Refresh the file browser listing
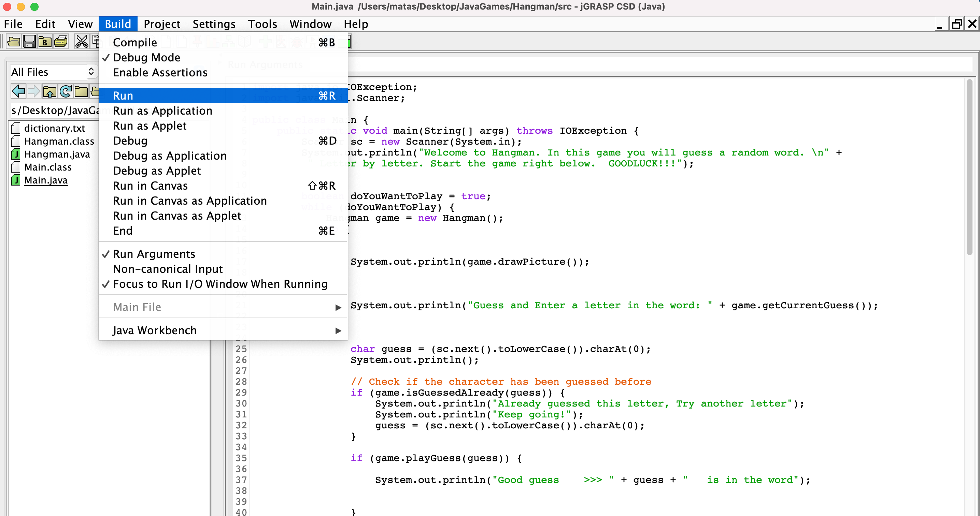The image size is (980, 516). click(x=66, y=91)
